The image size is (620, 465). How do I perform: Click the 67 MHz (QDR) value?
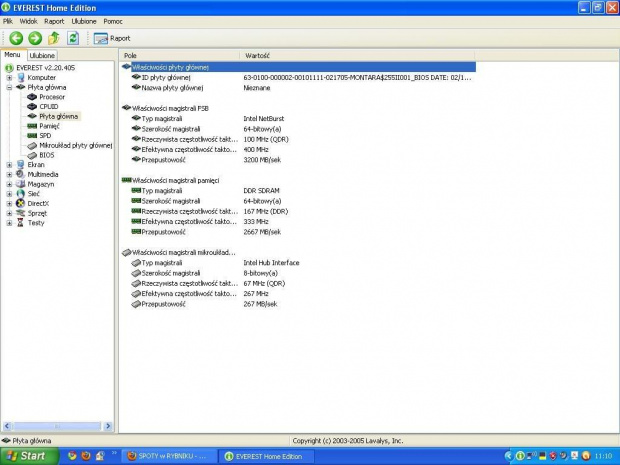(x=264, y=284)
